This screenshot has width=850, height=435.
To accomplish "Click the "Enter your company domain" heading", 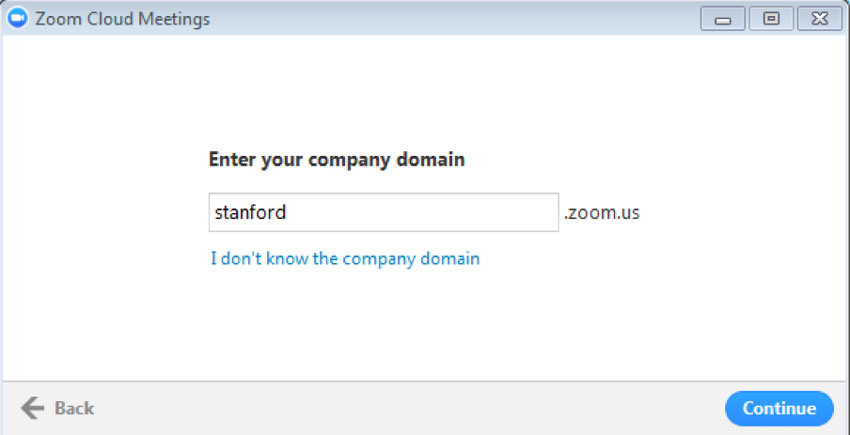I will [x=336, y=159].
